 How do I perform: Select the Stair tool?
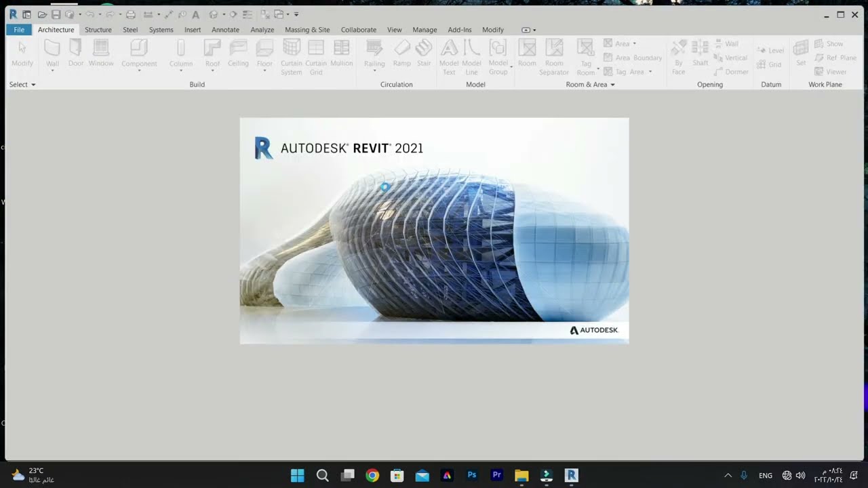(424, 53)
